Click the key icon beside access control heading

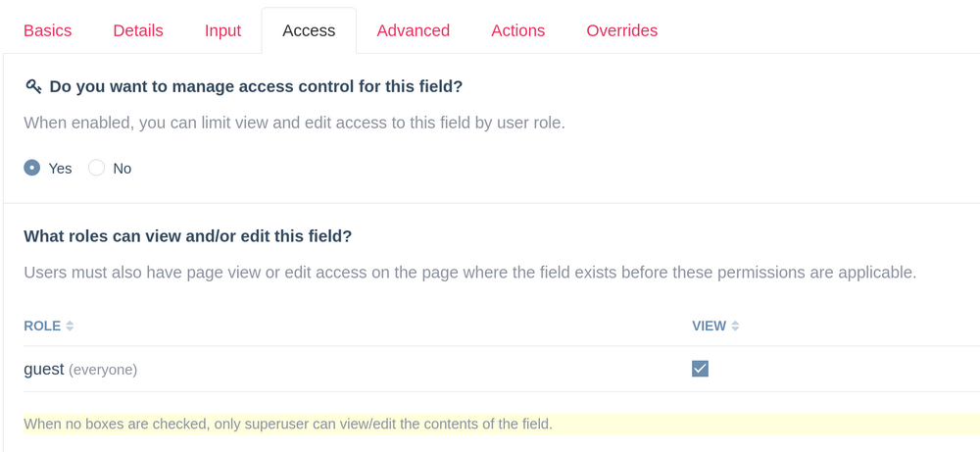33,86
